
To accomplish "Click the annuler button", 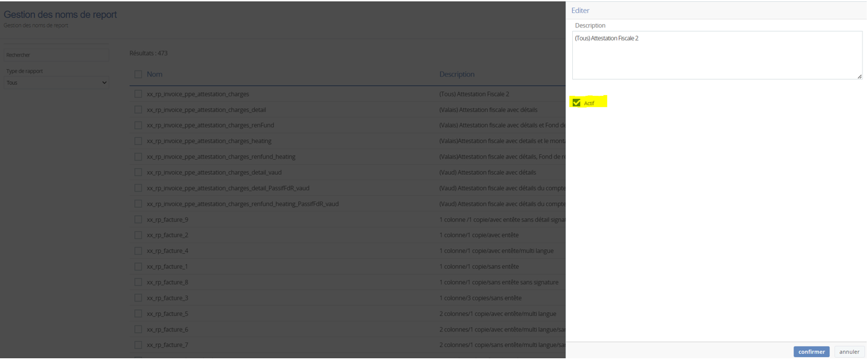I will [849, 351].
